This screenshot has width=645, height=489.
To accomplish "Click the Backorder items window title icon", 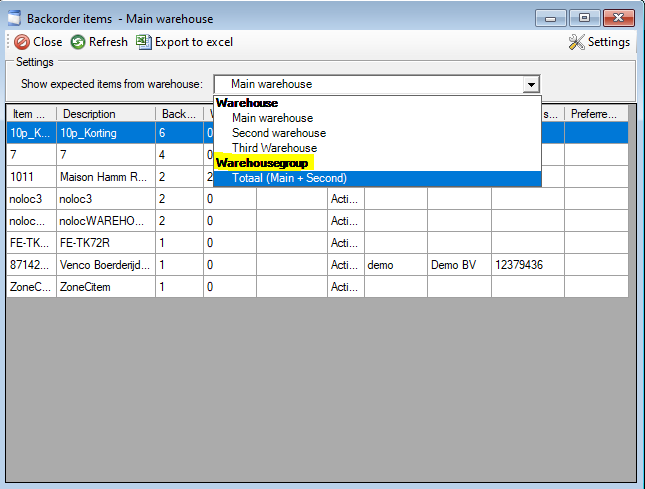I will coord(14,17).
